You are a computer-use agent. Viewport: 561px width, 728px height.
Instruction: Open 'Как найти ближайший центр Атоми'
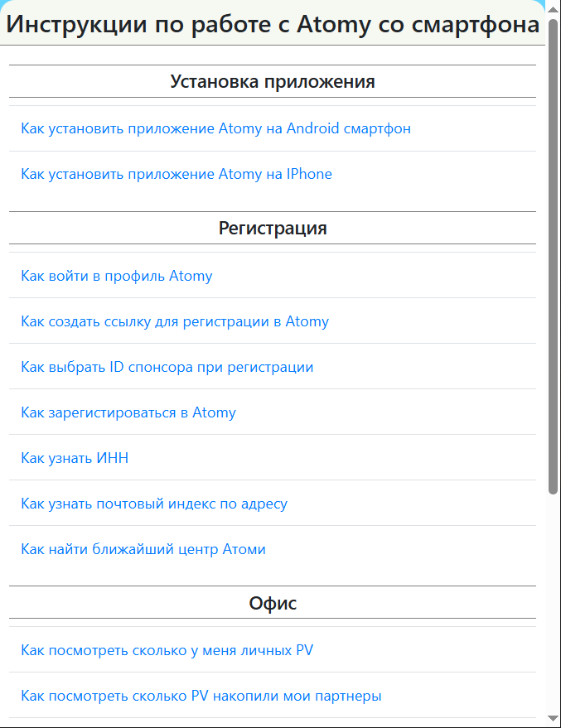coord(143,549)
